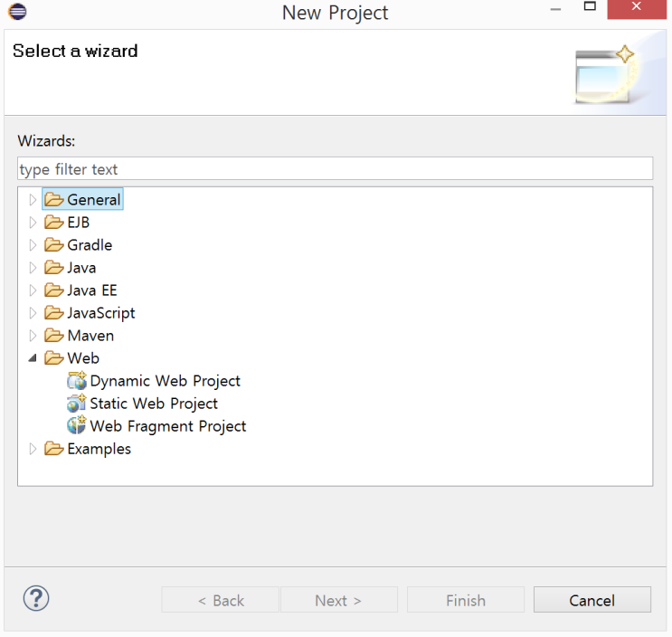Select the JavaScript tree item label
Viewport: 672px width, 637px height.
coord(101,313)
